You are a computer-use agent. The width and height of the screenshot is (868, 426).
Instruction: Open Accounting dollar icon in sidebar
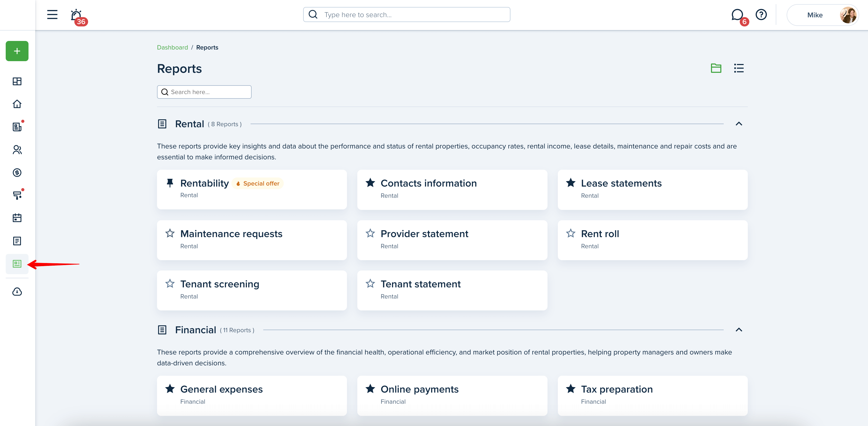[x=17, y=173]
